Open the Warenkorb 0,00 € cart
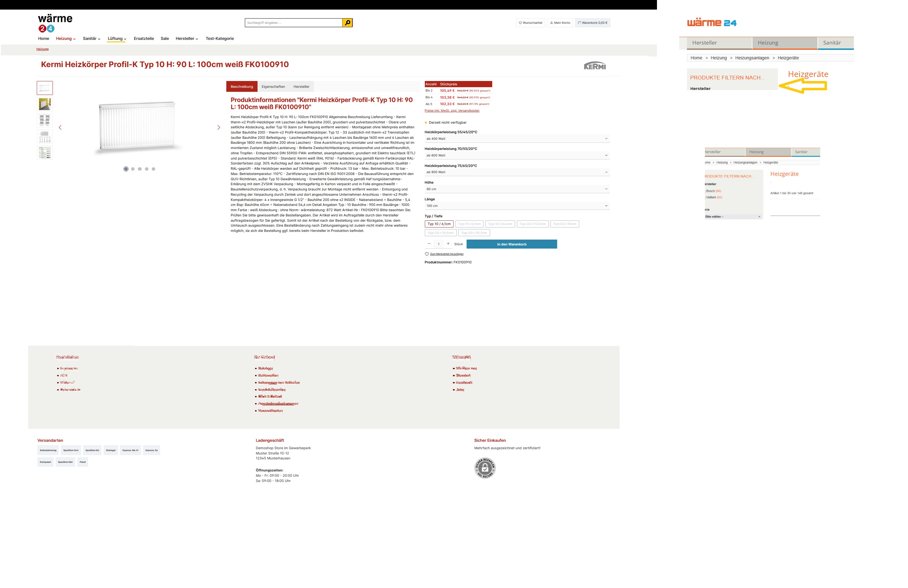This screenshot has height=588, width=908. coord(592,23)
